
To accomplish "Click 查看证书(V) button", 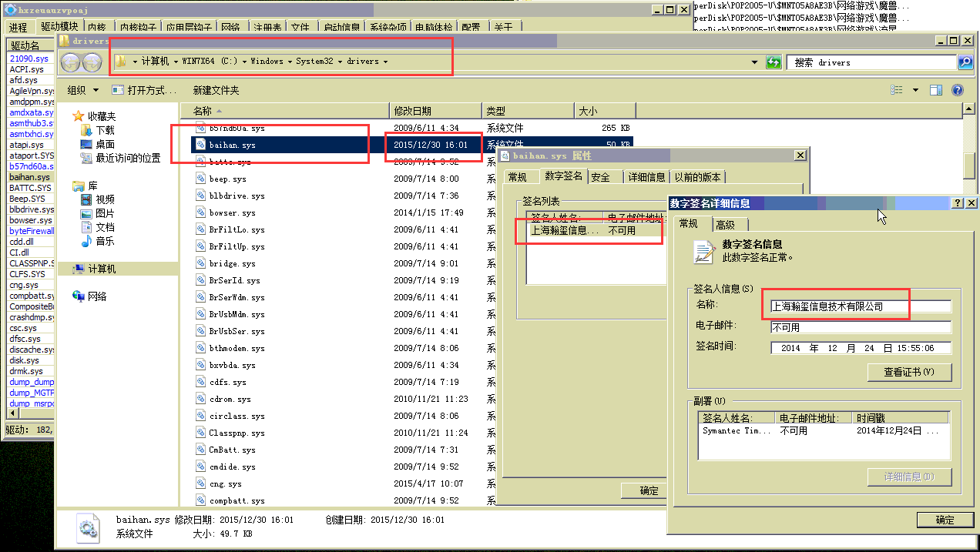I will (910, 372).
